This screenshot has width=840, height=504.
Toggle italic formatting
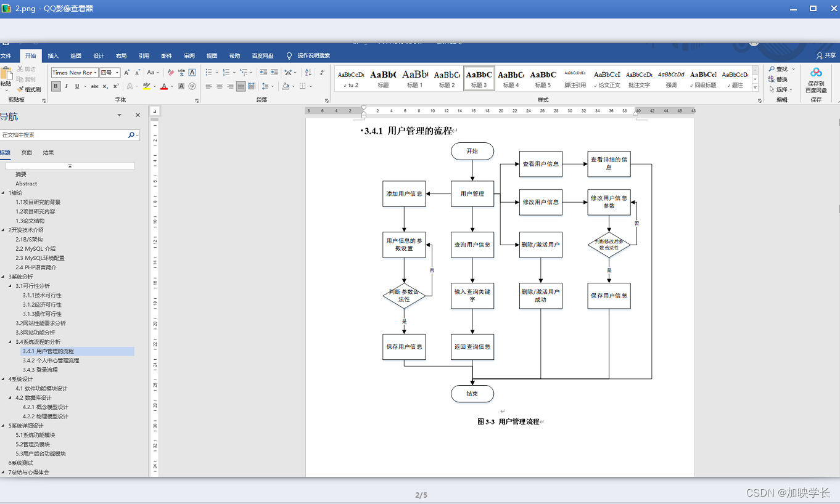67,86
